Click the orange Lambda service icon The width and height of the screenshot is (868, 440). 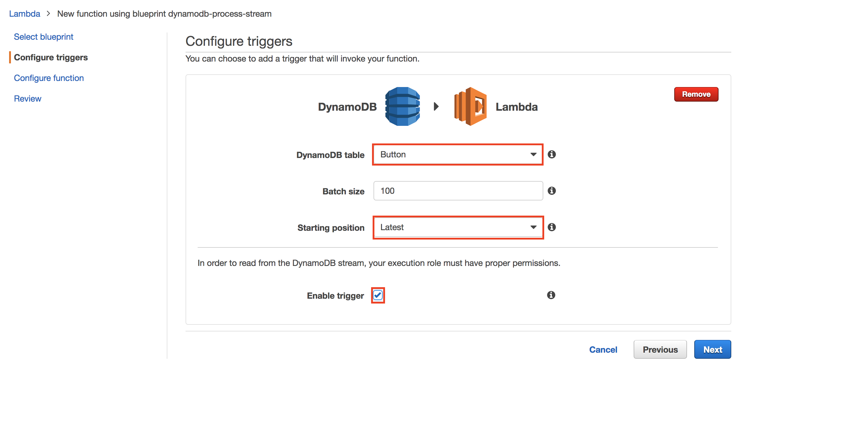click(x=471, y=106)
